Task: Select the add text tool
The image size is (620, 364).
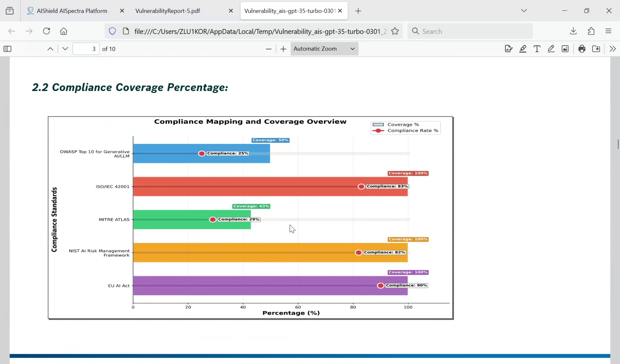Action: tap(537, 49)
